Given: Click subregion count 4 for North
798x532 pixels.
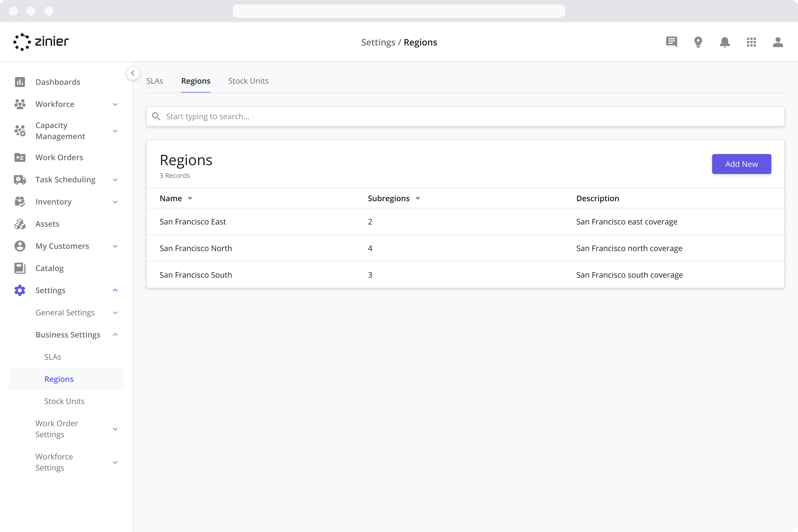Looking at the screenshot, I should [x=370, y=248].
